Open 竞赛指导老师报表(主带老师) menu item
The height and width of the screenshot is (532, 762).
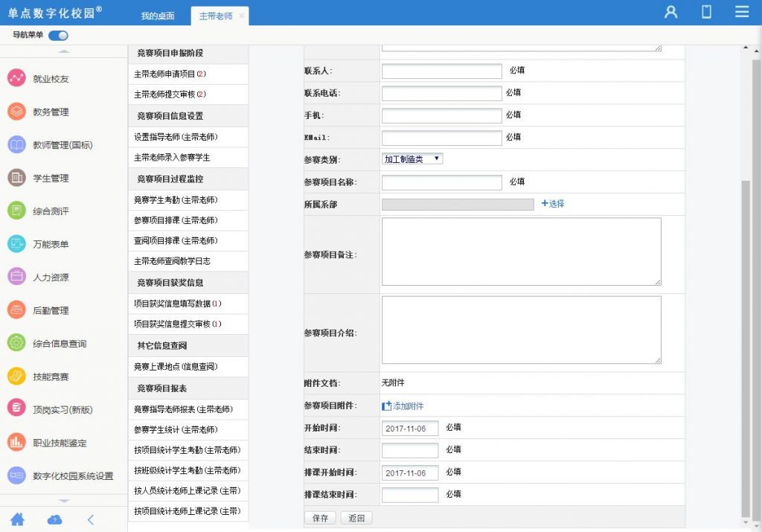pos(188,409)
